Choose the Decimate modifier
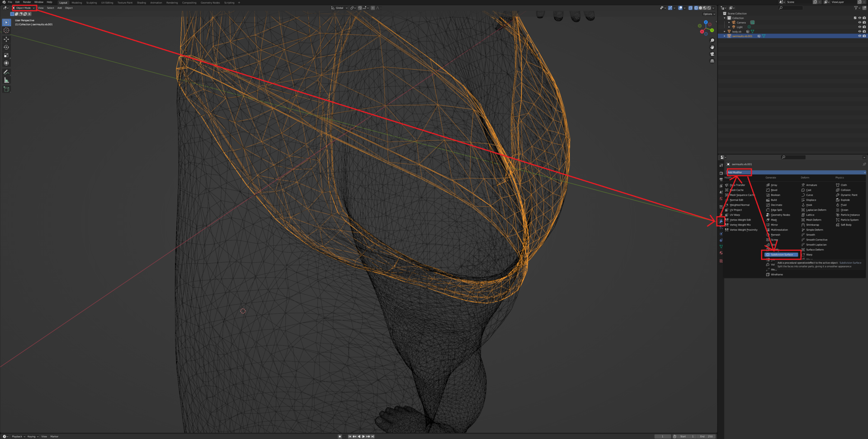The width and height of the screenshot is (868, 439). click(776, 205)
